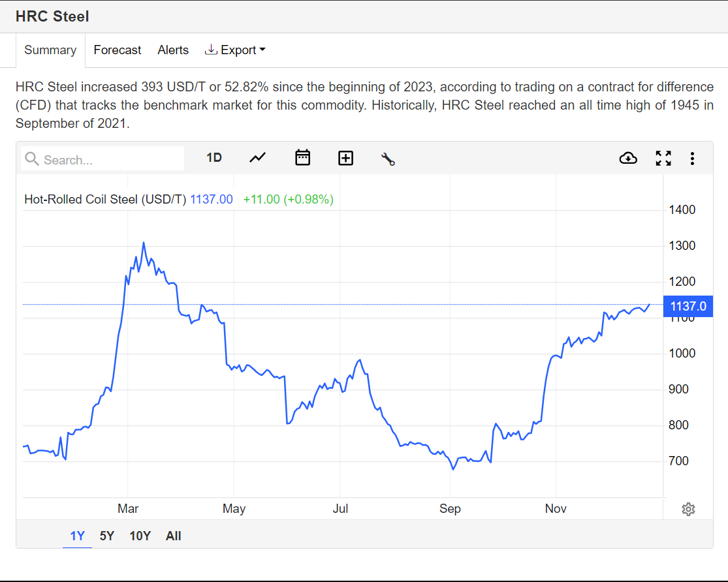This screenshot has height=582, width=728.
Task: Click the Hot-Rolled Coil Steel series label
Action: [x=105, y=200]
